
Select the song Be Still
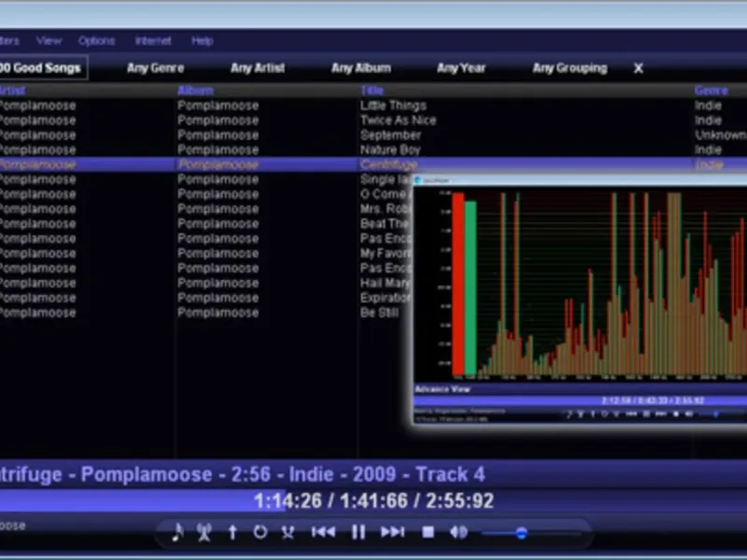[379, 313]
